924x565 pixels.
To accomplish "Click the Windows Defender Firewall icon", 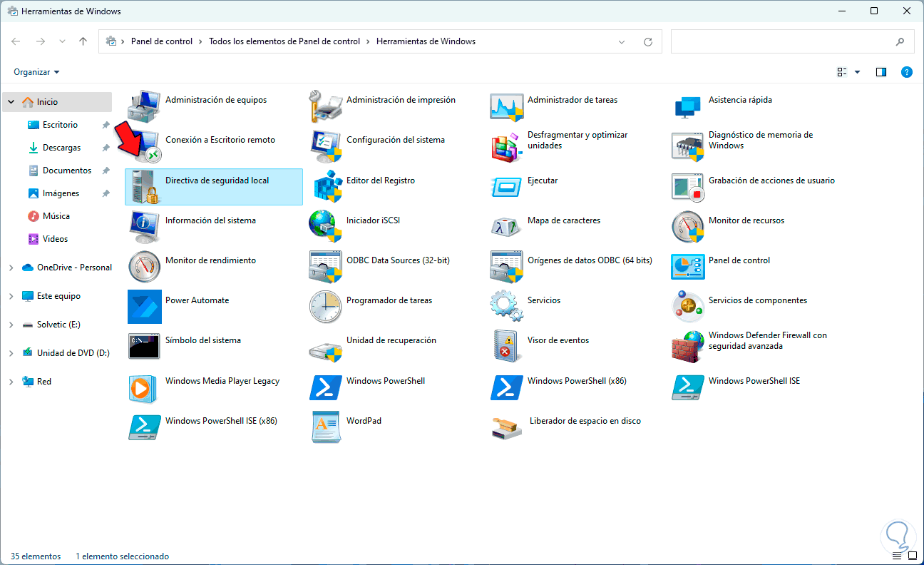I will click(x=688, y=347).
